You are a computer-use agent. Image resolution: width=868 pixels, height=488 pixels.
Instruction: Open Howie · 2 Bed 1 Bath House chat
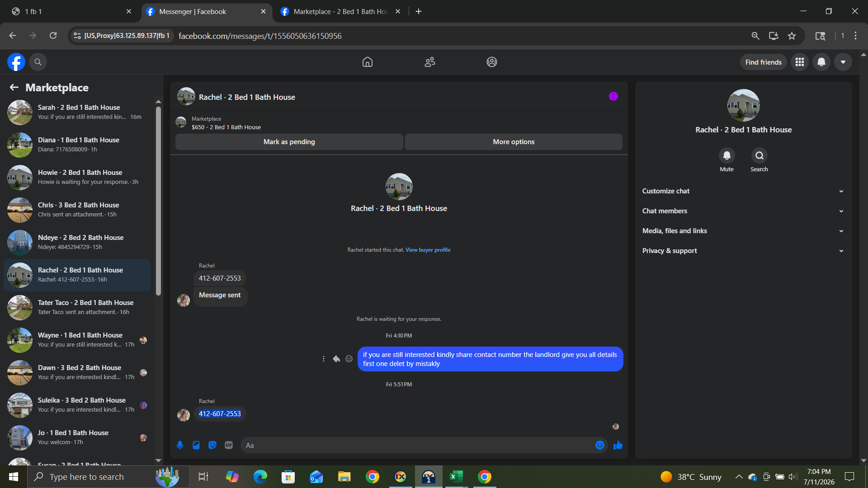click(77, 177)
